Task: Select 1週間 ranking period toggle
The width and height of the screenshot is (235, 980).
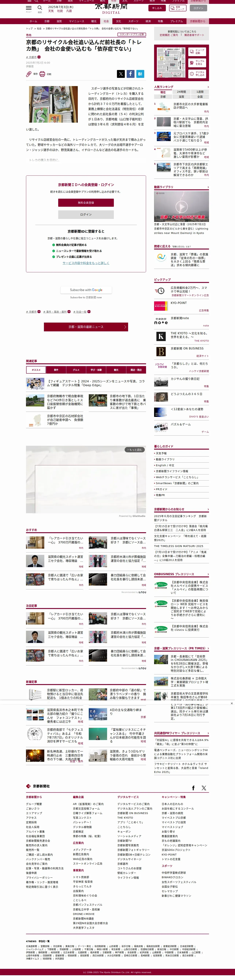Action: coord(200,92)
